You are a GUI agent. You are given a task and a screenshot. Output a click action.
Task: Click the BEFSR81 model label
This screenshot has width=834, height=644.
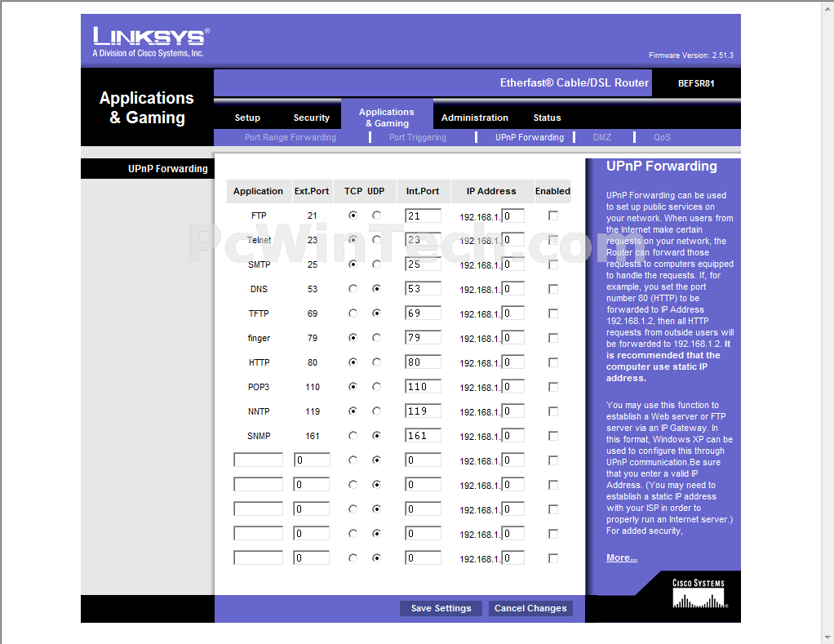click(696, 83)
